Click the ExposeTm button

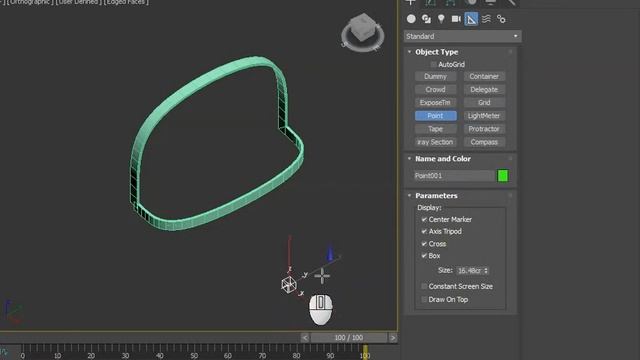[436, 102]
